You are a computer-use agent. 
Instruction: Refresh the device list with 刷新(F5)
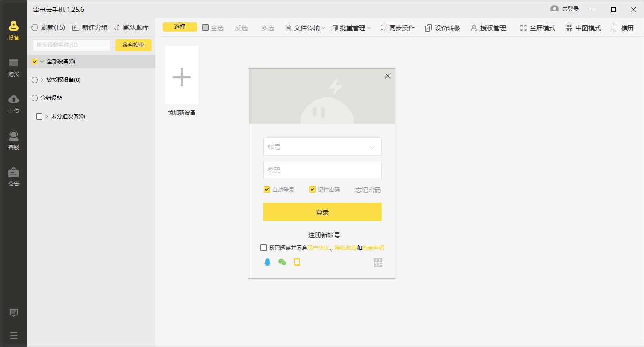click(x=48, y=27)
